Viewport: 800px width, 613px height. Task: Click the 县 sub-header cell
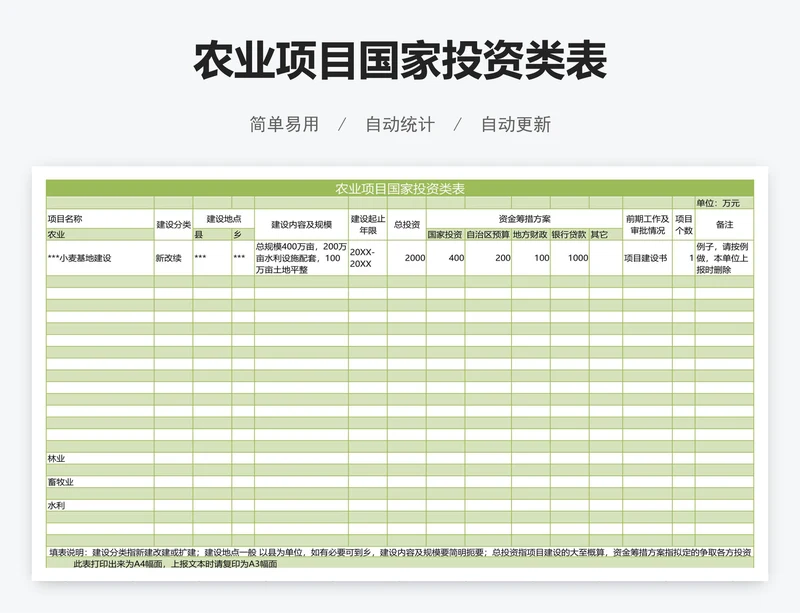pos(212,235)
